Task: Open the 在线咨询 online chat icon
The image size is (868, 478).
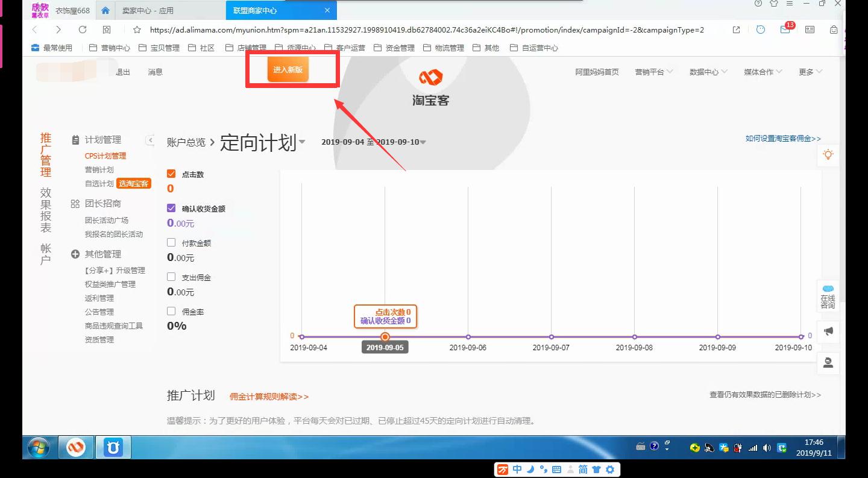Action: coord(828,296)
